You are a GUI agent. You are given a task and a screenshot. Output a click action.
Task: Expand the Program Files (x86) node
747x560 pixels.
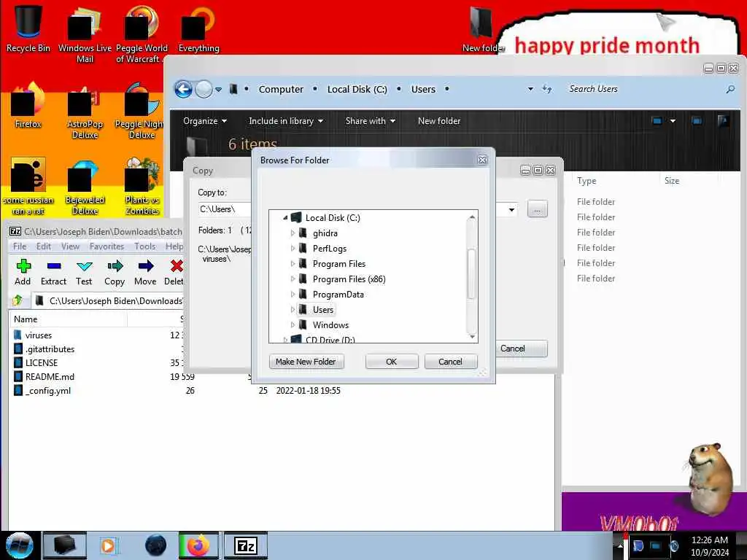(x=293, y=279)
